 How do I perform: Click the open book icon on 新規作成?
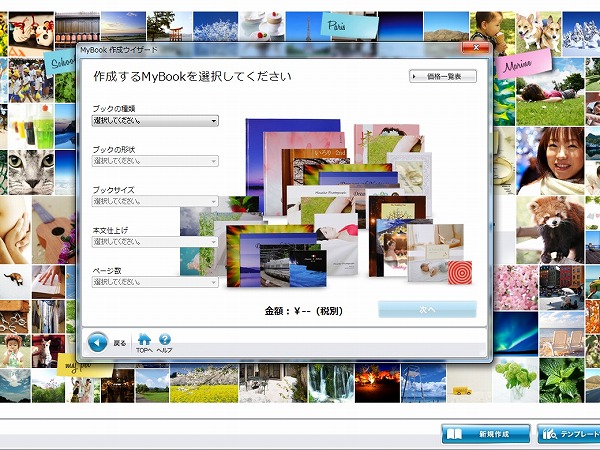click(x=454, y=434)
